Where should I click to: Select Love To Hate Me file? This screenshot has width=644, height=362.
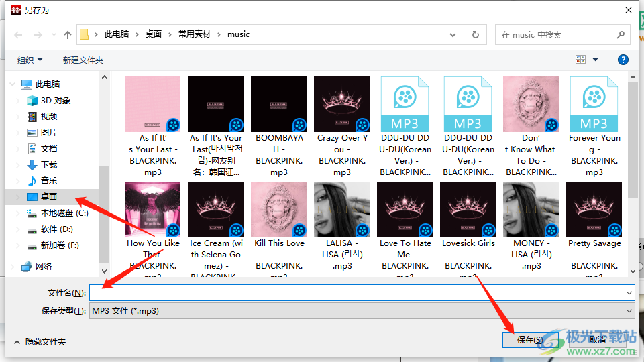point(405,228)
